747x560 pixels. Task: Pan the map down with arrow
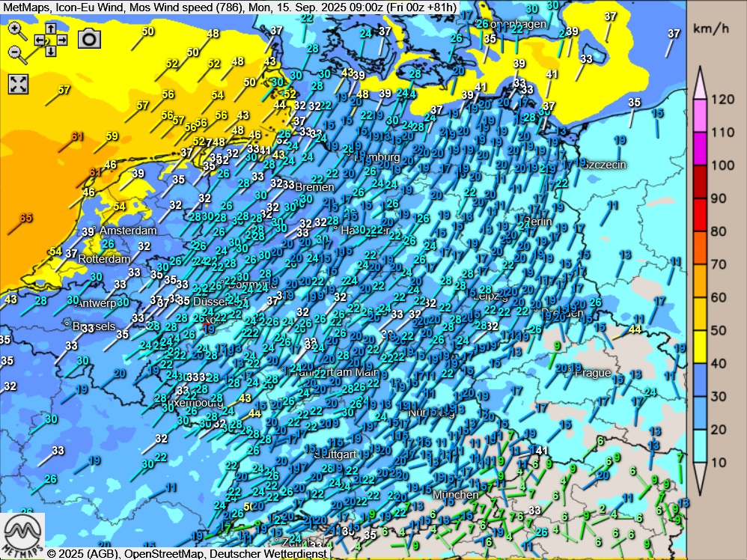coord(51,52)
